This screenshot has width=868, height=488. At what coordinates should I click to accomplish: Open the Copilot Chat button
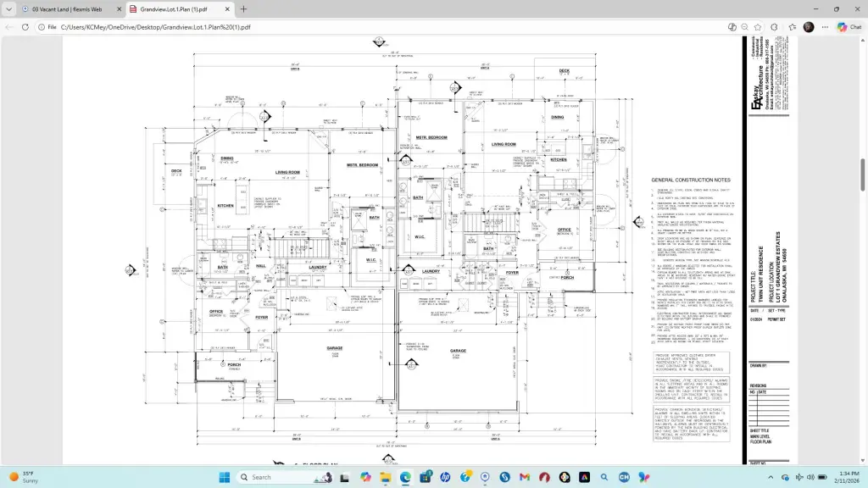pos(849,27)
